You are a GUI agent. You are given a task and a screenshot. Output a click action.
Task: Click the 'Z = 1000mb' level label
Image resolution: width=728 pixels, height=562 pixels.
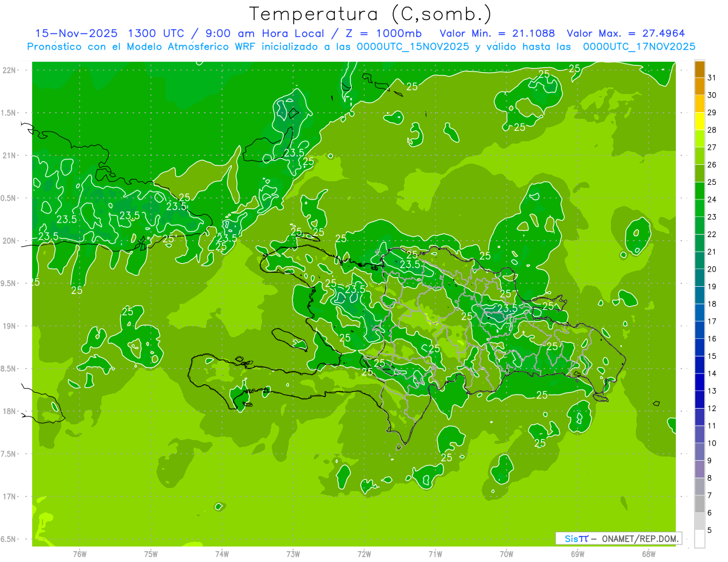coord(385,33)
